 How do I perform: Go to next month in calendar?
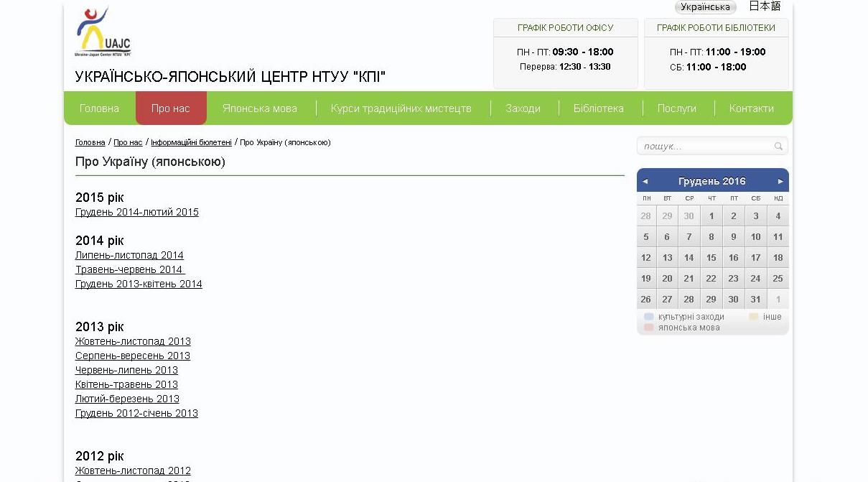(x=780, y=181)
